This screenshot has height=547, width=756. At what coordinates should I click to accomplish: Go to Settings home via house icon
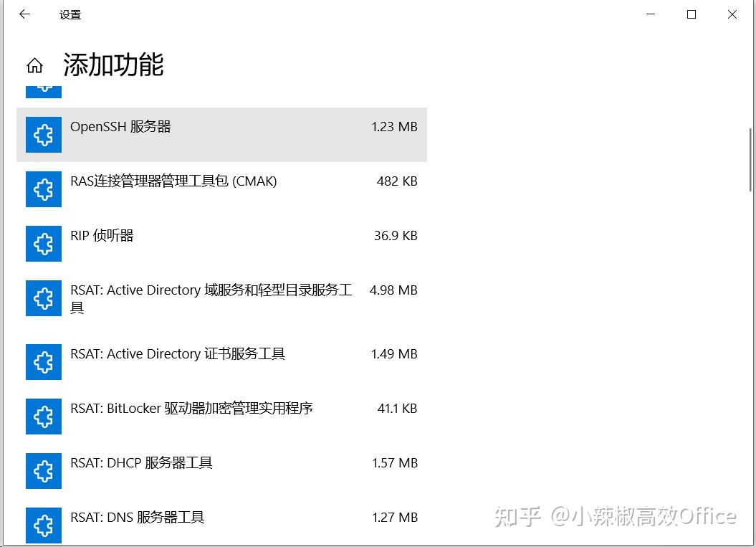(34, 65)
